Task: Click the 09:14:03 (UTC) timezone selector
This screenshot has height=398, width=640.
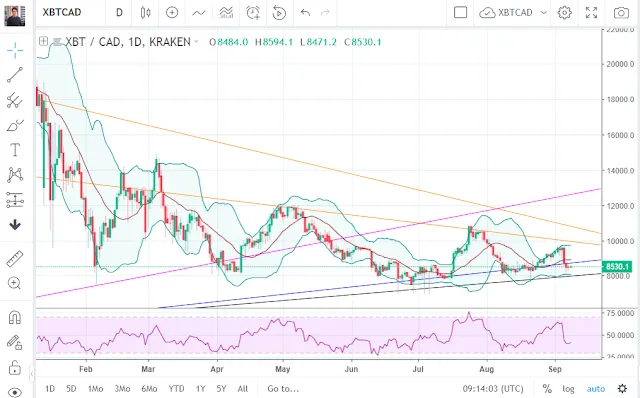Action: pyautogui.click(x=493, y=389)
